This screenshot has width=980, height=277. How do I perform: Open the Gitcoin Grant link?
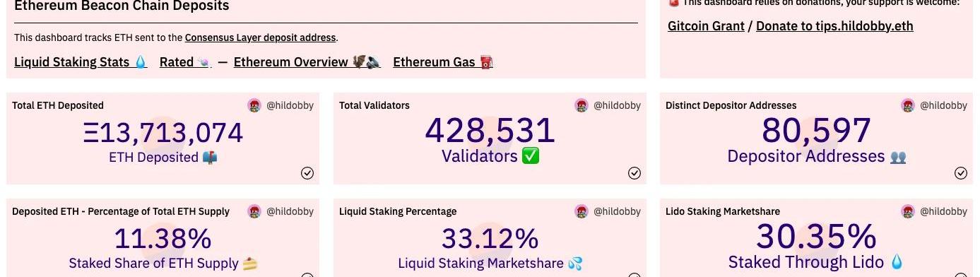click(x=706, y=26)
